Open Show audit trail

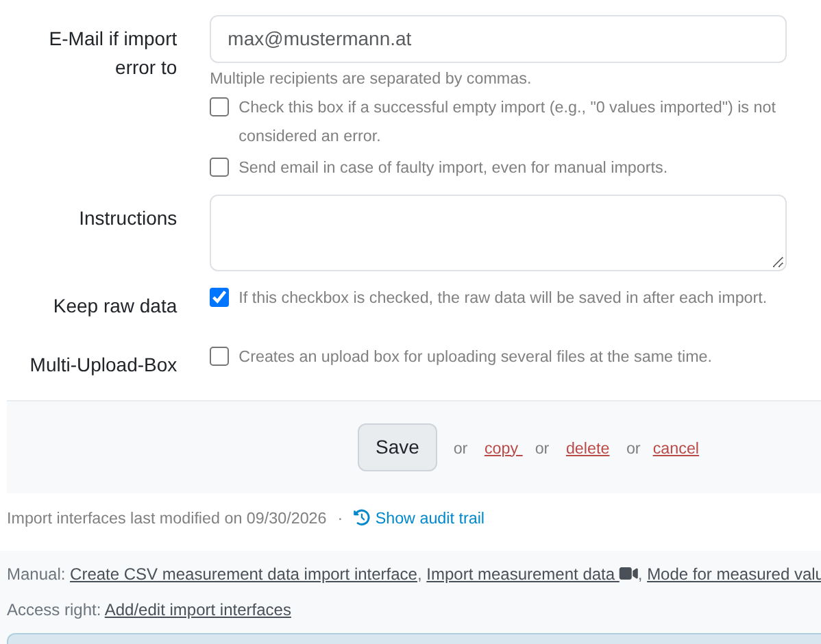click(x=430, y=519)
